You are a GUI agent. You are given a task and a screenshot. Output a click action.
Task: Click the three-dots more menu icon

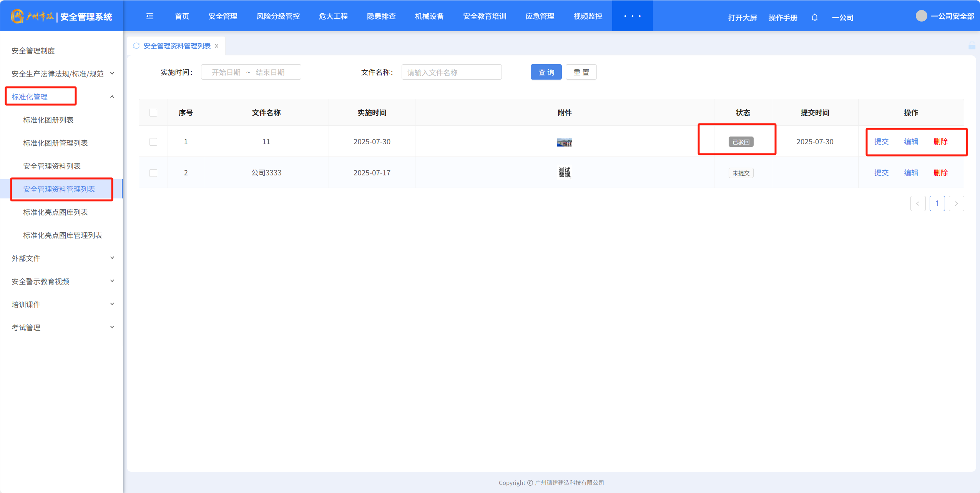click(x=632, y=16)
